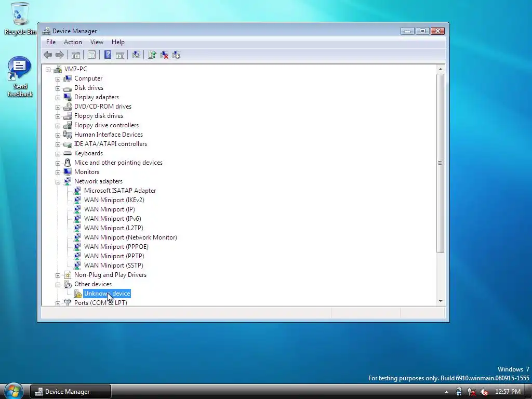Image resolution: width=532 pixels, height=399 pixels.
Task: Collapse the VM7-PC root node
Action: coord(48,70)
